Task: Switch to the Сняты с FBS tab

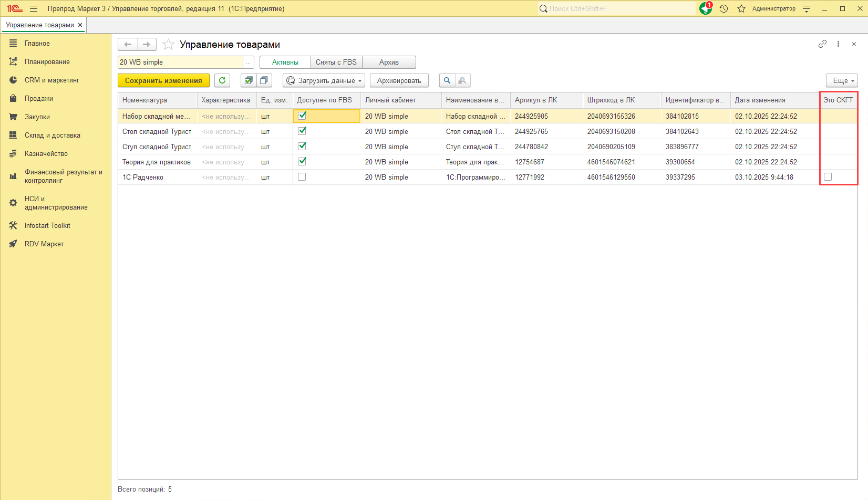Action: click(336, 62)
